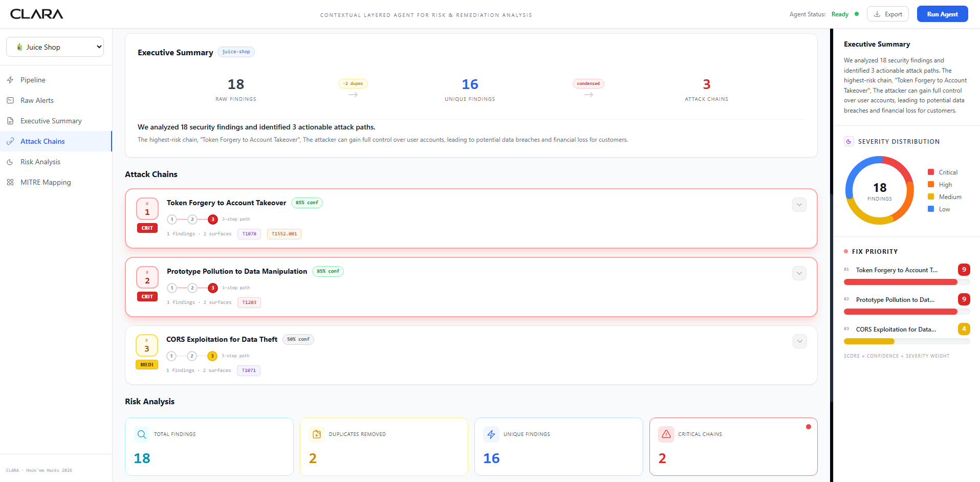The height and width of the screenshot is (482, 980).
Task: Click the Critical Chains warning triangle icon
Action: pyautogui.click(x=666, y=434)
